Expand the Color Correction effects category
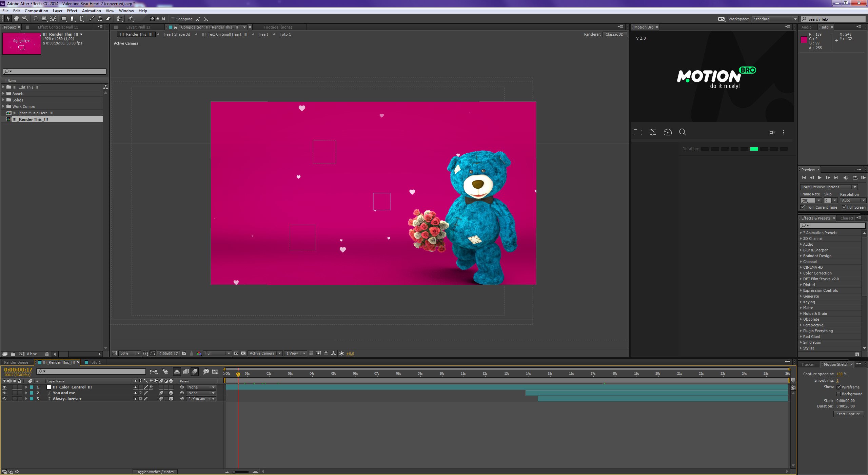Screen dimensions: 868x475 click(801, 273)
